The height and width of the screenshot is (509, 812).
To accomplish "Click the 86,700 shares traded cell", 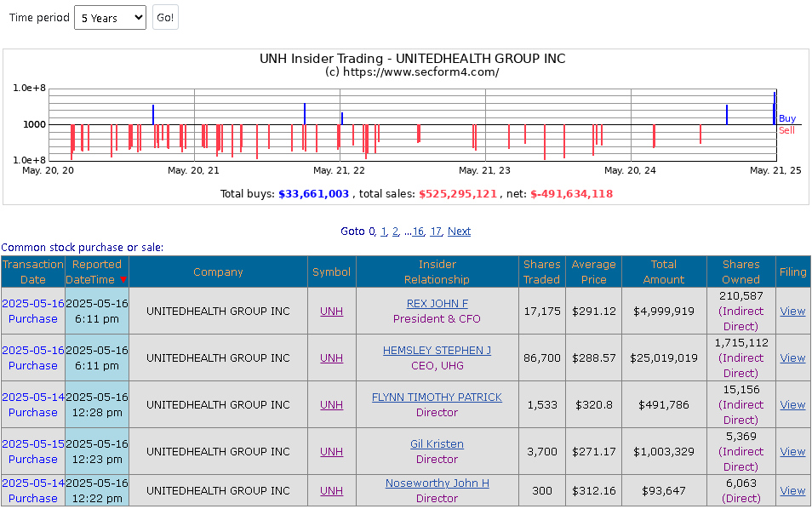I will tap(541, 357).
